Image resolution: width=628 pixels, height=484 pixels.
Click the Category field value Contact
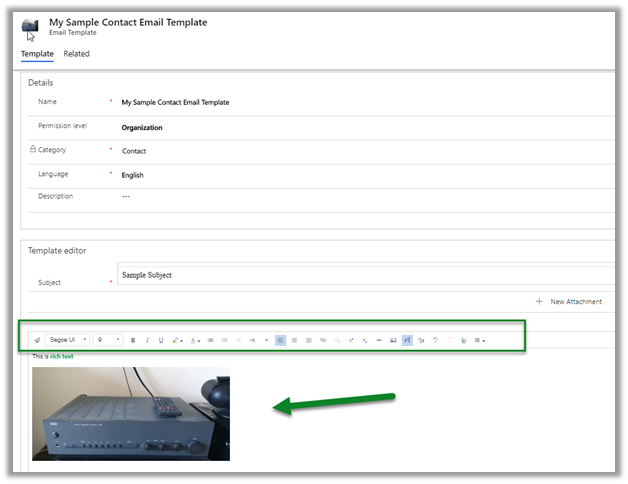click(134, 151)
